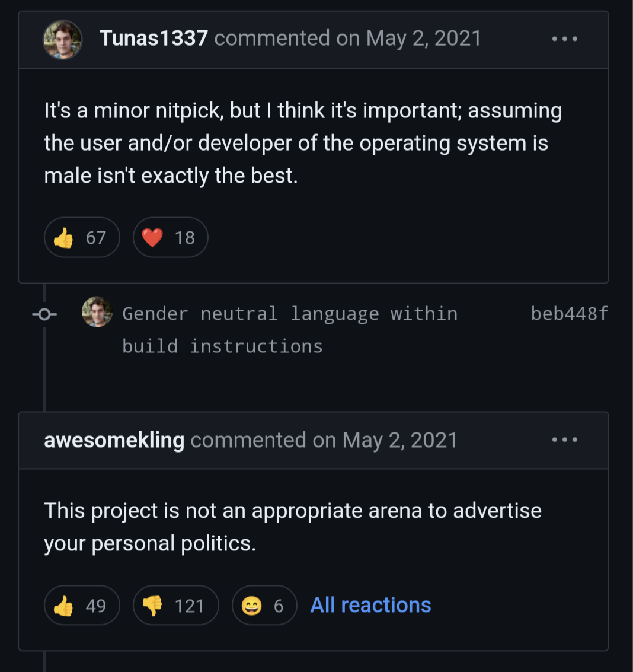
Task: Click the Tunas1337 username link
Action: click(x=154, y=39)
